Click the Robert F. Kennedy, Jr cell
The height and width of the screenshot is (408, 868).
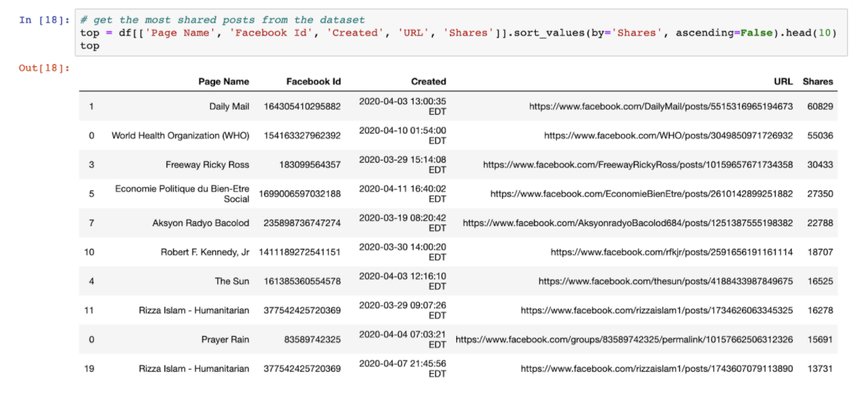[205, 252]
